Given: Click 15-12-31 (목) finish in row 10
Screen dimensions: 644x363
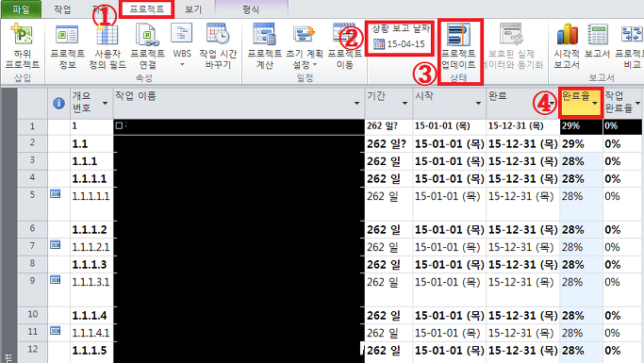Looking at the screenshot, I should [x=523, y=315].
